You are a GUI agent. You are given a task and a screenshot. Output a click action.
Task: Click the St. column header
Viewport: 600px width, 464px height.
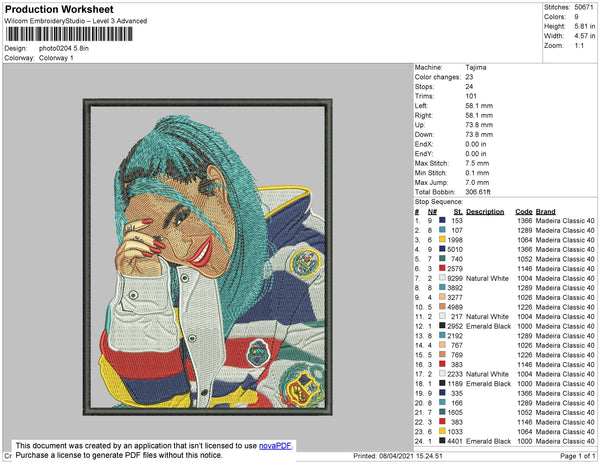[x=458, y=211]
